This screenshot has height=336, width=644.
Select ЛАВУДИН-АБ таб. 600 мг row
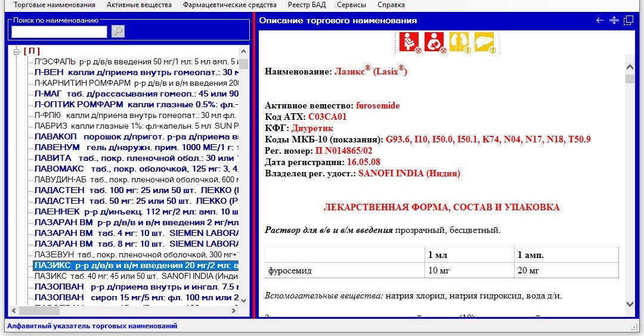(x=136, y=179)
